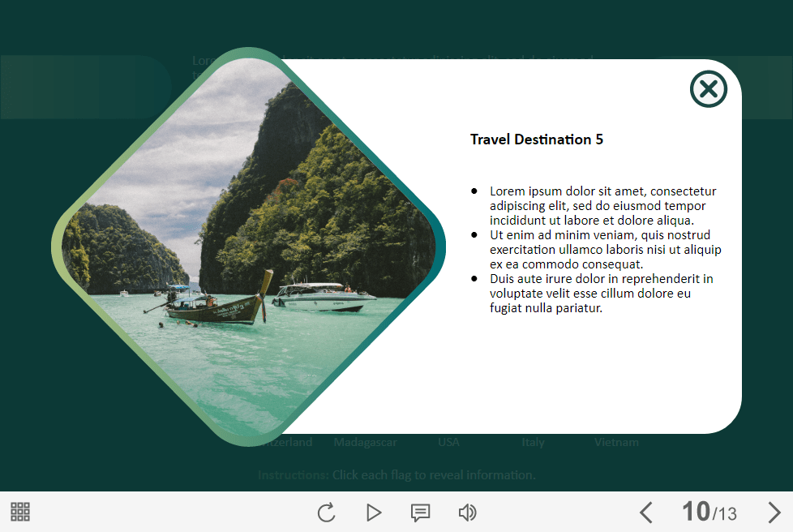Click the bullet starting Duis aute

(x=600, y=294)
